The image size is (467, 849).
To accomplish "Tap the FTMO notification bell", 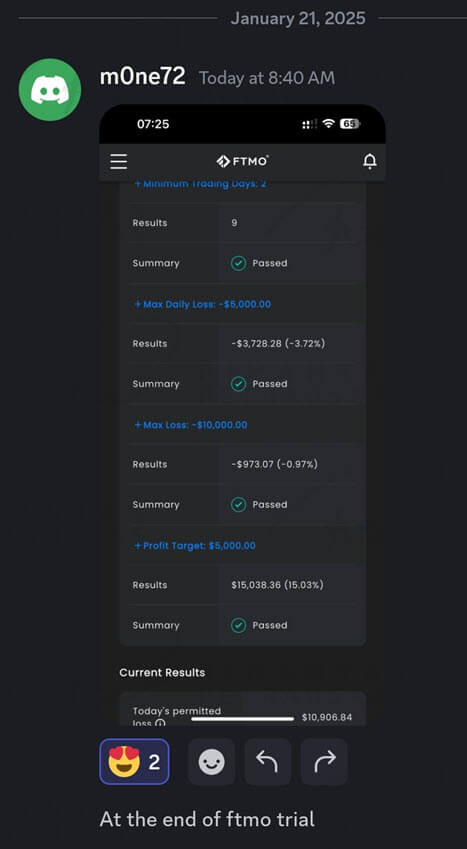I will [x=369, y=161].
